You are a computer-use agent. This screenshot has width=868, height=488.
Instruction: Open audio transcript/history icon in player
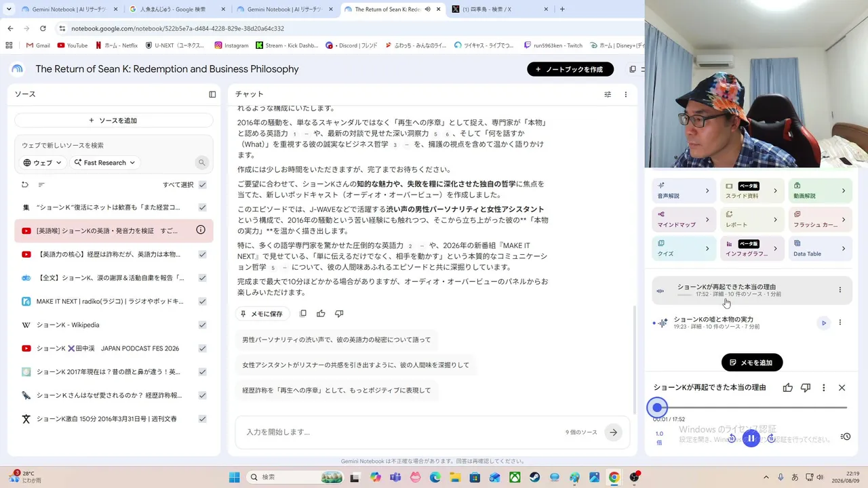pos(845,436)
